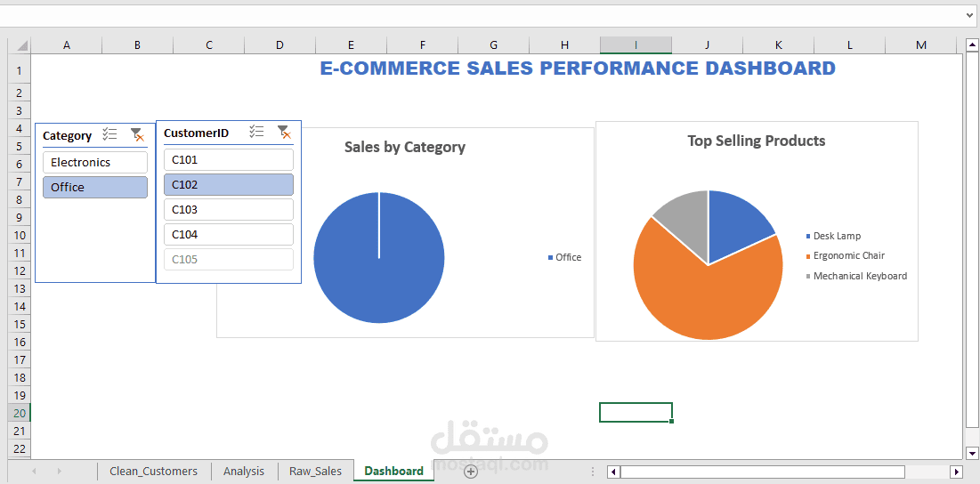The height and width of the screenshot is (484, 980).
Task: Go to the previous sheet using the left arrow
Action: [x=34, y=472]
